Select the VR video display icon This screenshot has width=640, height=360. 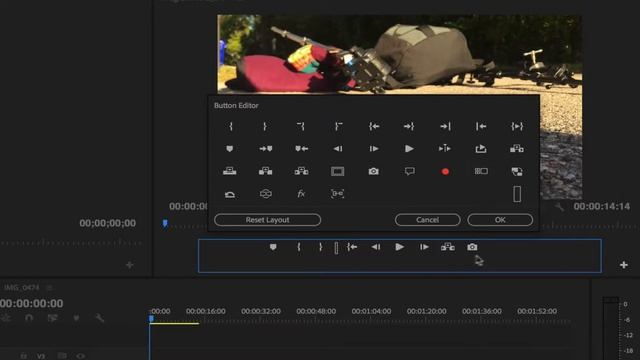pos(266,193)
